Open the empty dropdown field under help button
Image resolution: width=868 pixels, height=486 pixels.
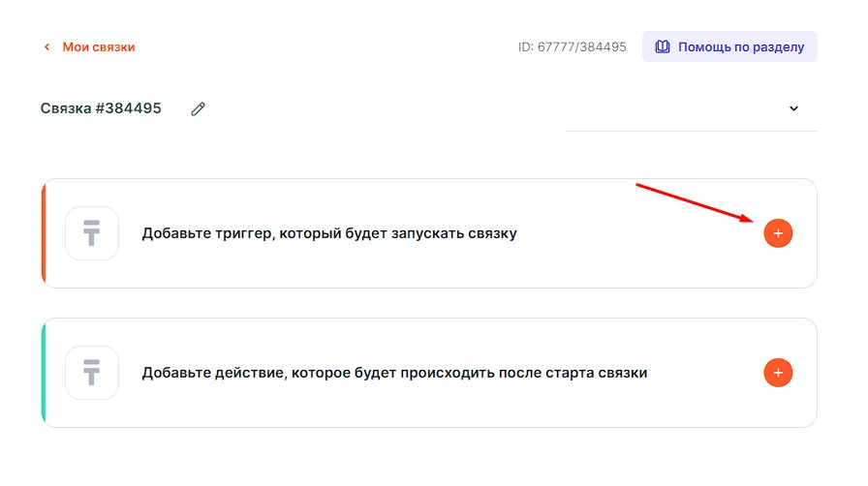678,108
